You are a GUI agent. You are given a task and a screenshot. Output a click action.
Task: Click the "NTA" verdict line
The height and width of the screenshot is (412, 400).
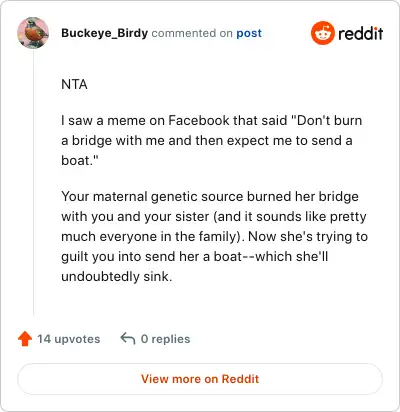click(74, 84)
